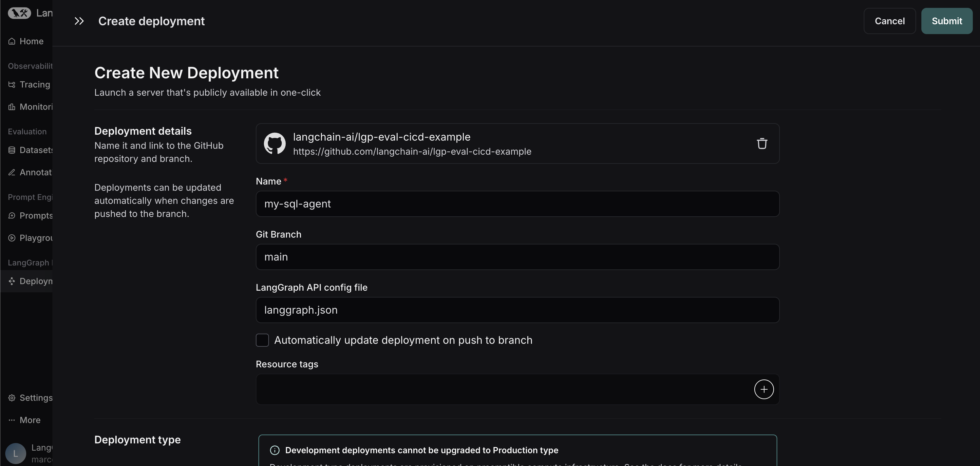Click the Resource tags field
Viewport: 980px width, 466px height.
coord(518,389)
